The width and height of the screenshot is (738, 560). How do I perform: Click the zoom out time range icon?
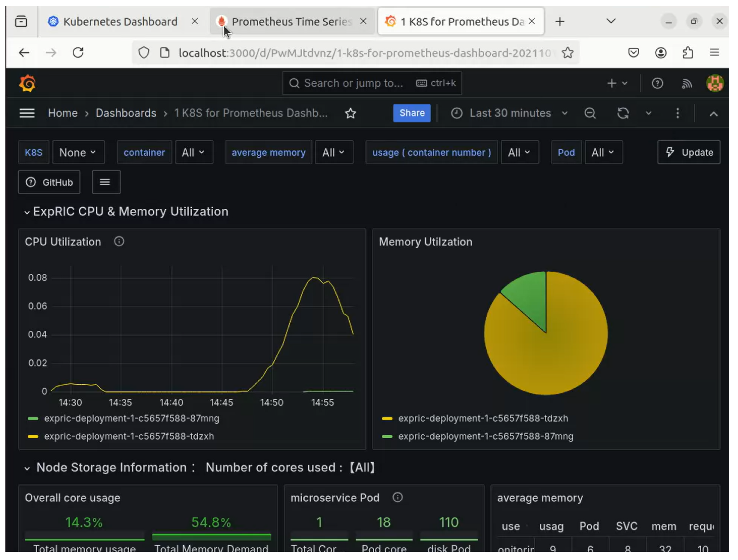[590, 113]
